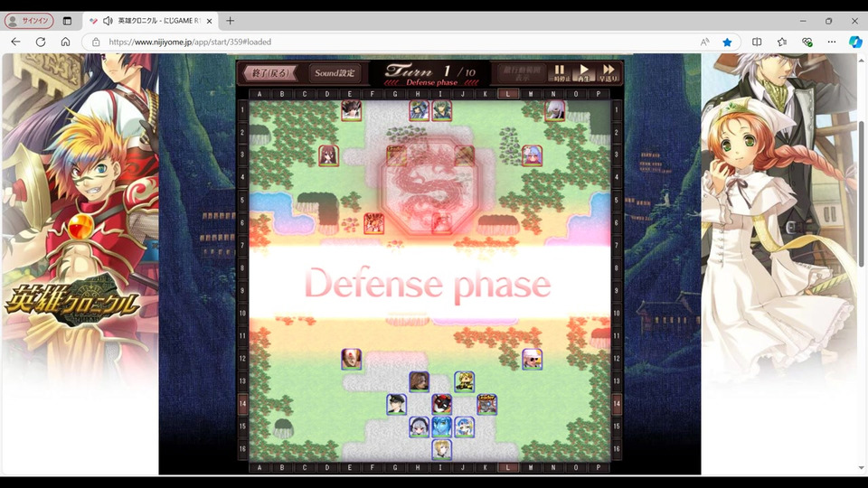The width and height of the screenshot is (868, 488).
Task: Select the ally leader unit on K14
Action: click(x=486, y=405)
